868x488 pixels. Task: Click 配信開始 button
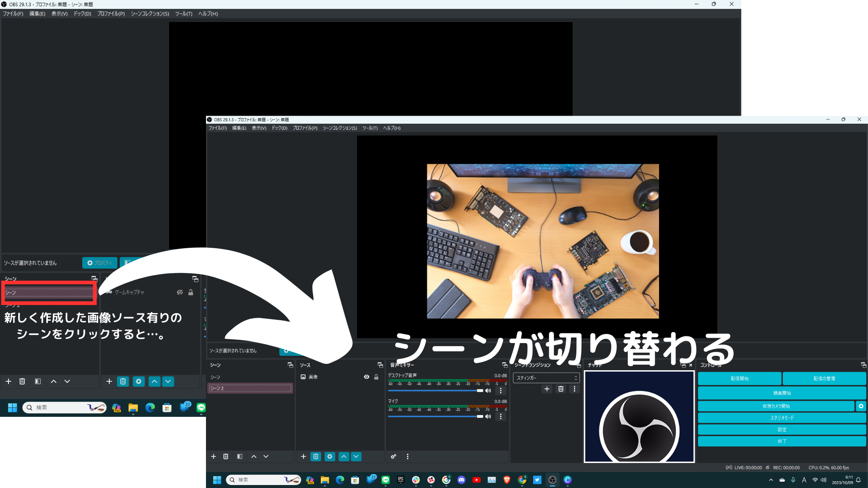tap(740, 378)
